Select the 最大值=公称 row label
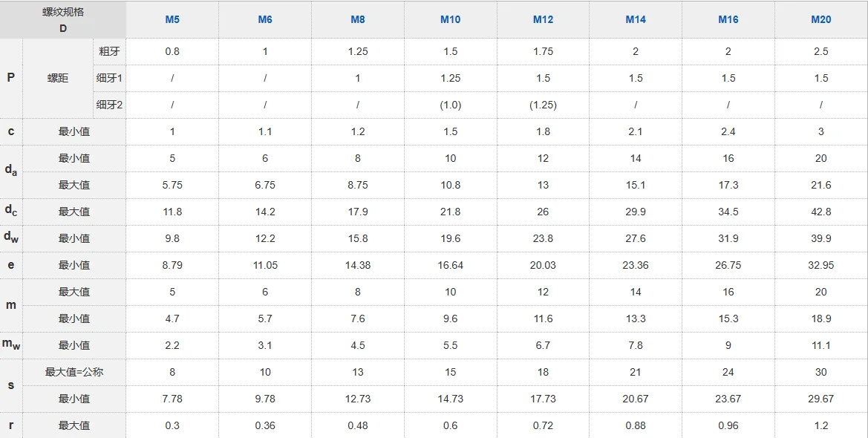 [74, 372]
